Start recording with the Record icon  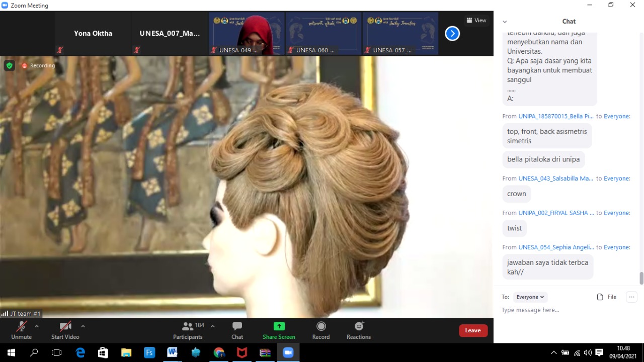point(321,327)
